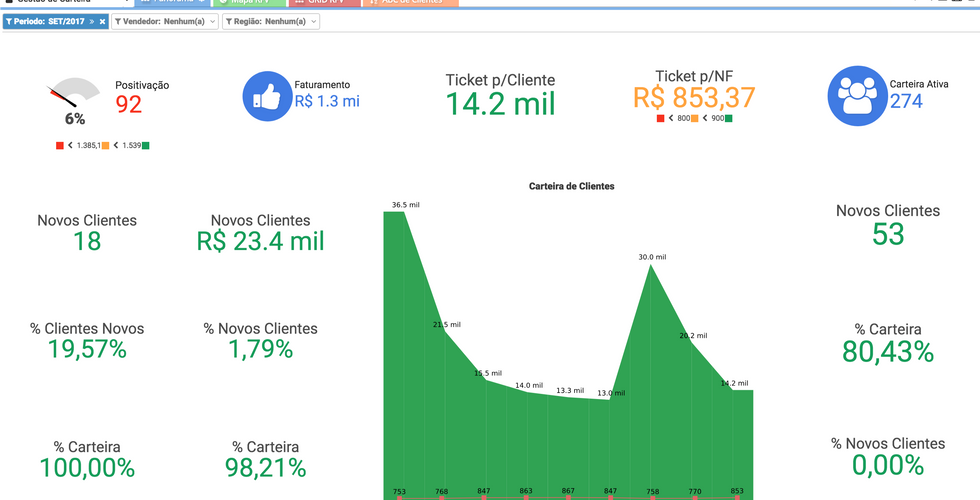This screenshot has height=500, width=980.
Task: Click the % Clientes Novos value 19,57%
Action: point(87,349)
